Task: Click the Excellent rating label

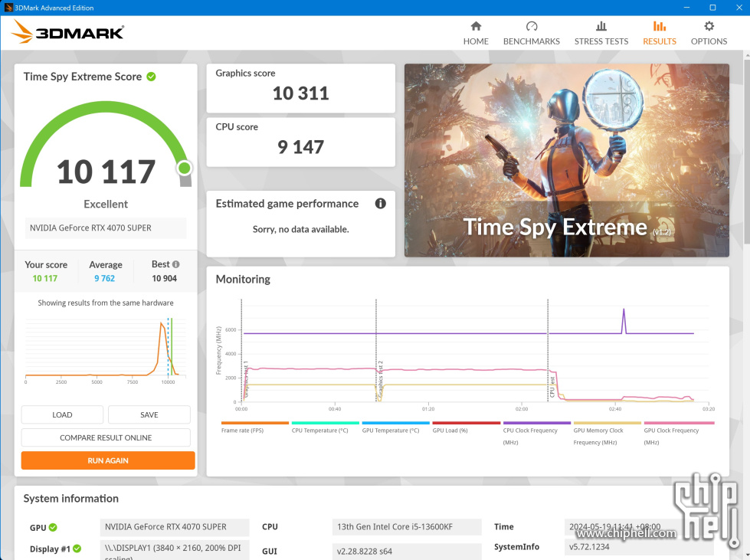Action: pyautogui.click(x=106, y=205)
